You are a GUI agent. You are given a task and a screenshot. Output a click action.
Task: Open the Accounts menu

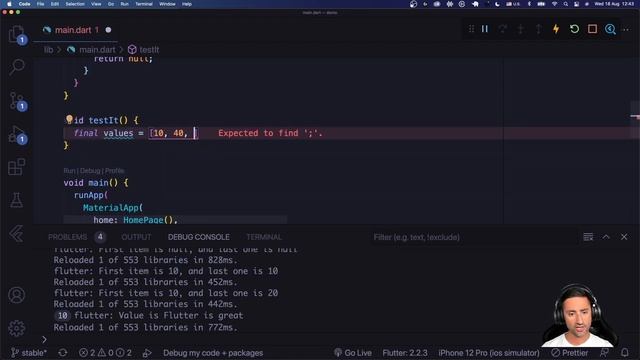(17, 295)
